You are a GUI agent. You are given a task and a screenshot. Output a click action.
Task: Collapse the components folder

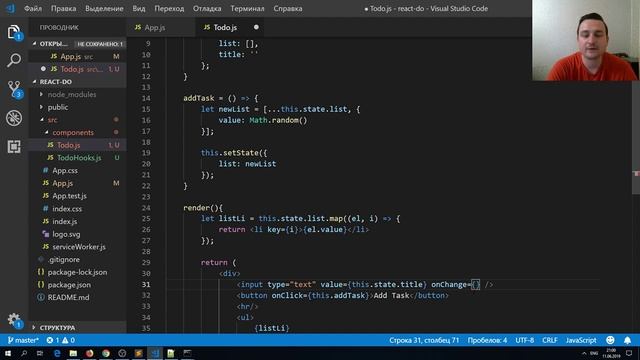[73, 132]
